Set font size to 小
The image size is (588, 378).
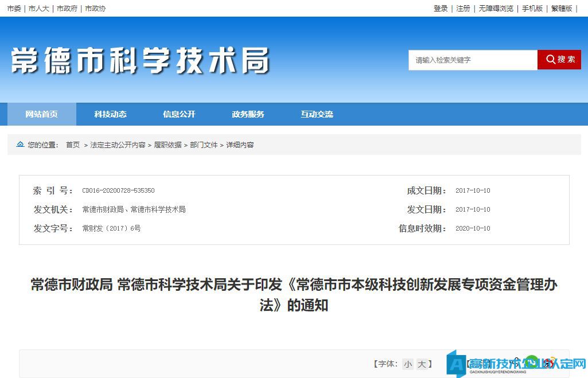pos(408,364)
